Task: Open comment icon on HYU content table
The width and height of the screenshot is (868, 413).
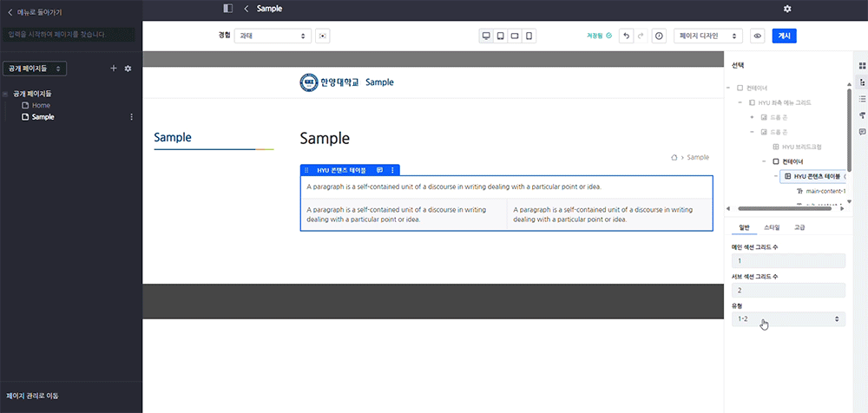Action: 379,170
